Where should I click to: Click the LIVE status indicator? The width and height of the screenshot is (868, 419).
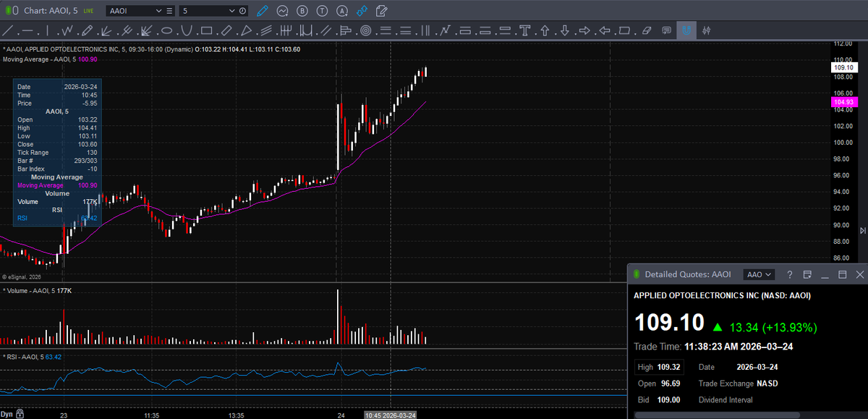[88, 12]
